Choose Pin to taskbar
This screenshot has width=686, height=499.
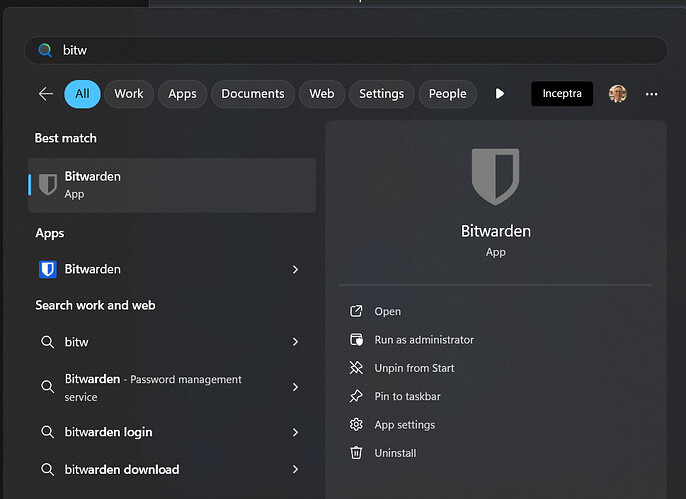pos(407,397)
